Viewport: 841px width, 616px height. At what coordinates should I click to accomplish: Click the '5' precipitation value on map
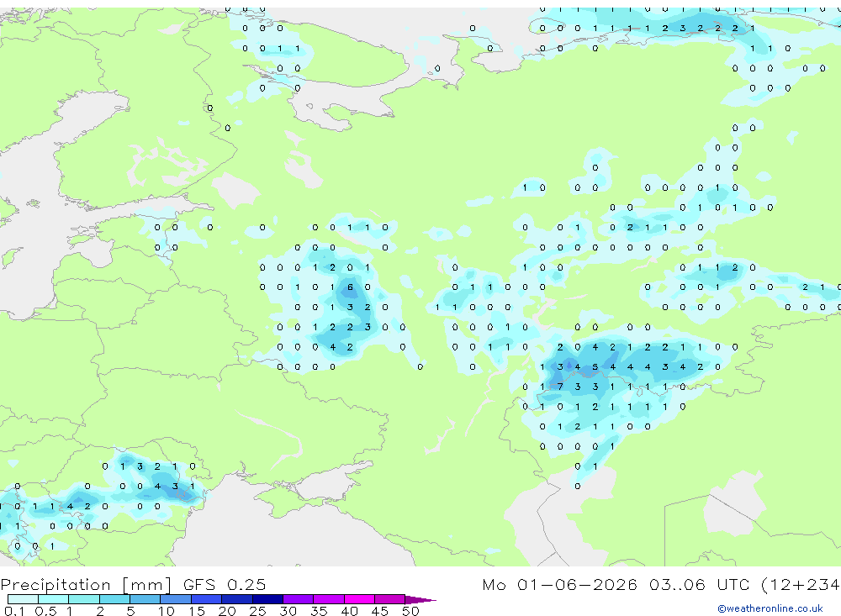tap(595, 366)
